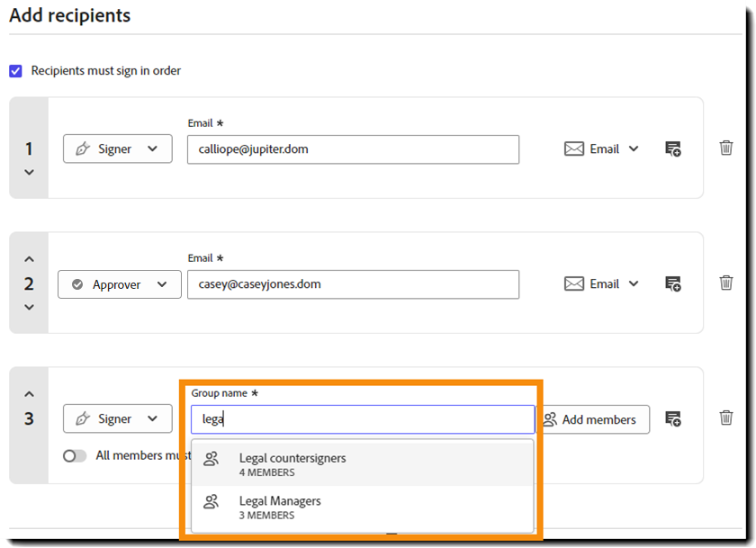The height and width of the screenshot is (548, 756).
Task: Open private message icon for recipient 2
Action: tap(672, 283)
